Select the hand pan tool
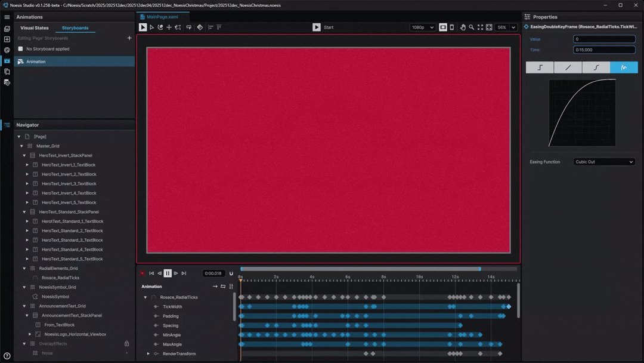Screen dimensions: 644x363 [x=463, y=27]
